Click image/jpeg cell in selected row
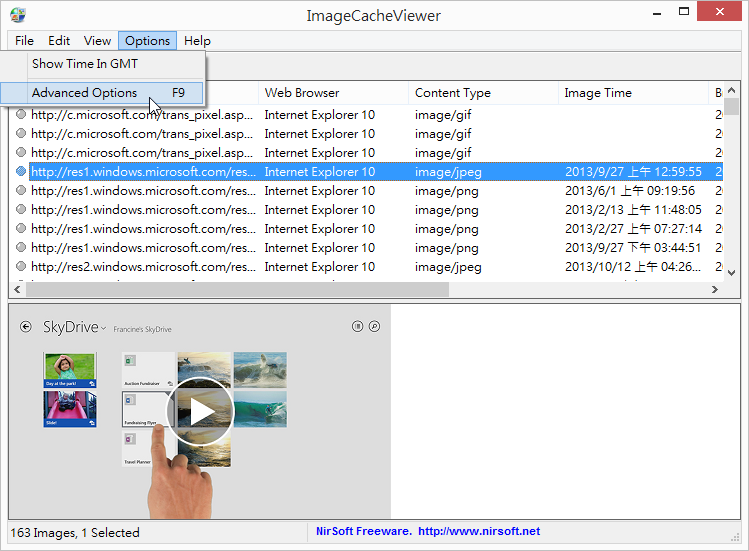Image resolution: width=749 pixels, height=551 pixels. click(448, 172)
